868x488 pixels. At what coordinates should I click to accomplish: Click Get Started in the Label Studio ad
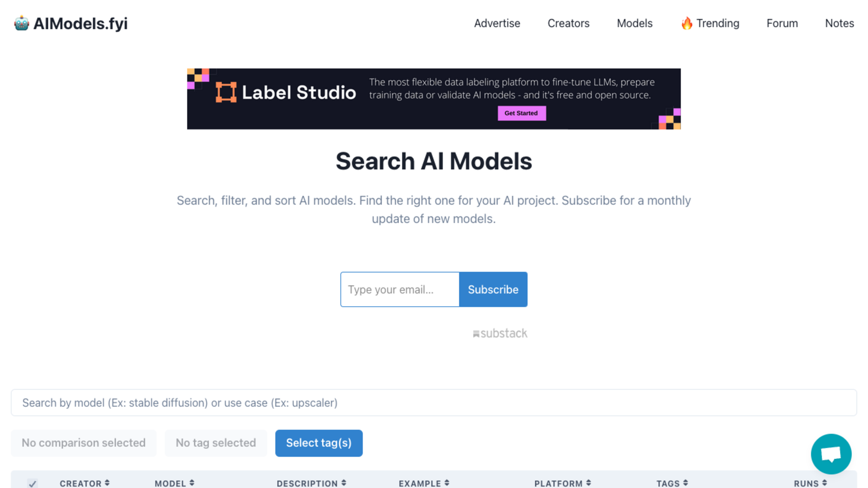(x=521, y=113)
